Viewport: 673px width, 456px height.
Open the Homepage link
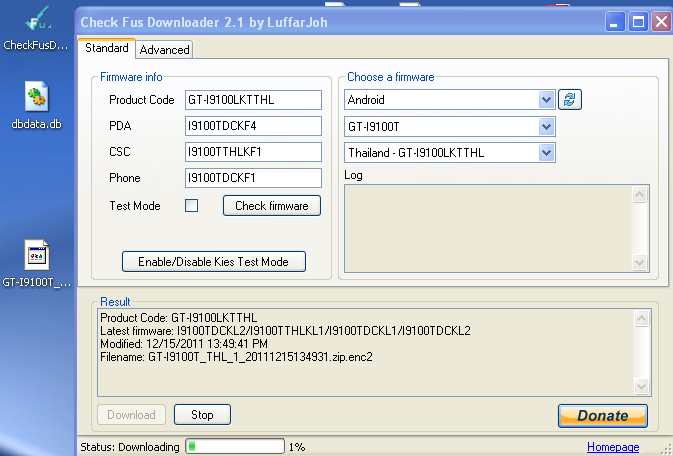[613, 447]
